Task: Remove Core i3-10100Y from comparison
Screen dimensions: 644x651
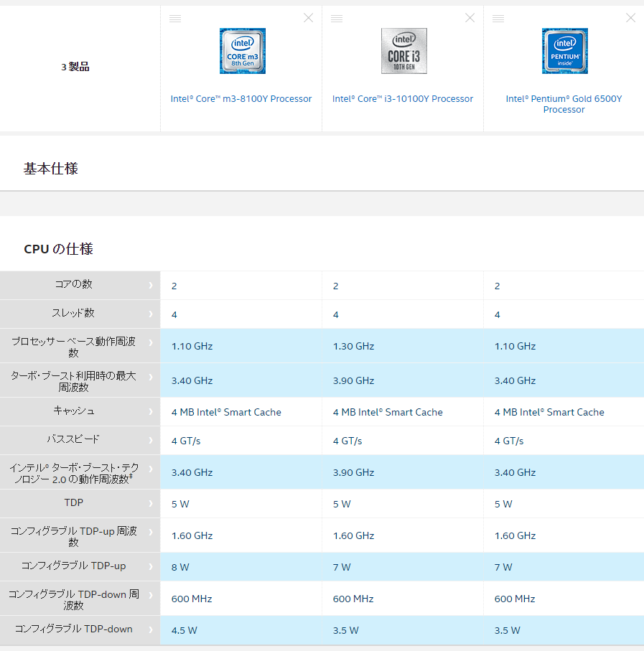Action: [470, 18]
